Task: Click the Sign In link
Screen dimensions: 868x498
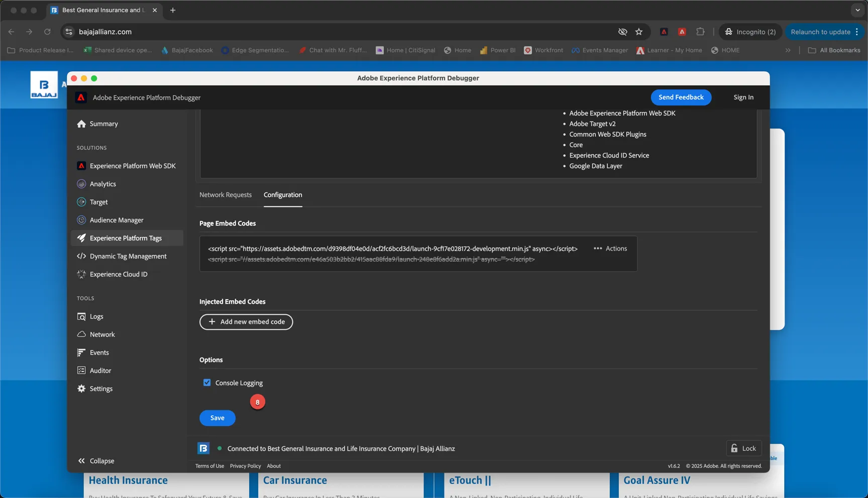Action: point(743,97)
